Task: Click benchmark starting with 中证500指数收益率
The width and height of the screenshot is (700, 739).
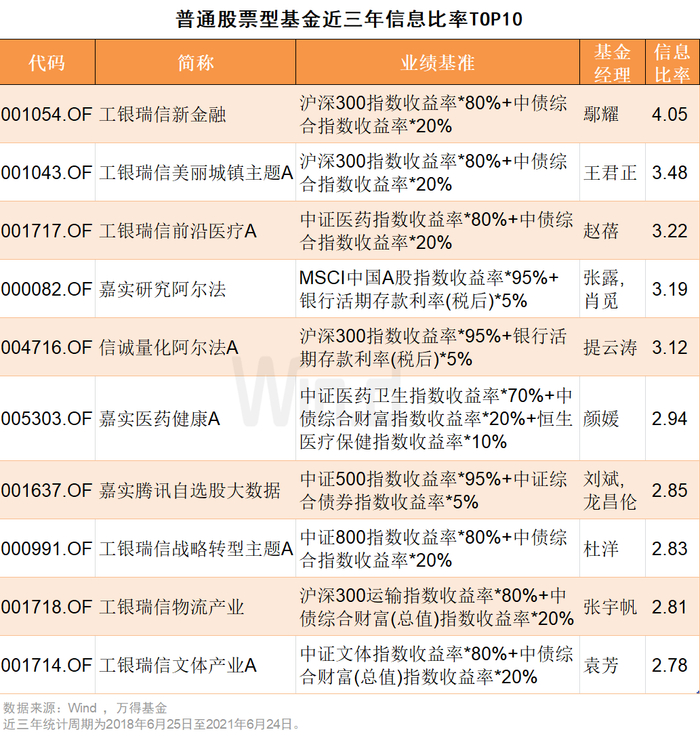Action: tap(433, 491)
